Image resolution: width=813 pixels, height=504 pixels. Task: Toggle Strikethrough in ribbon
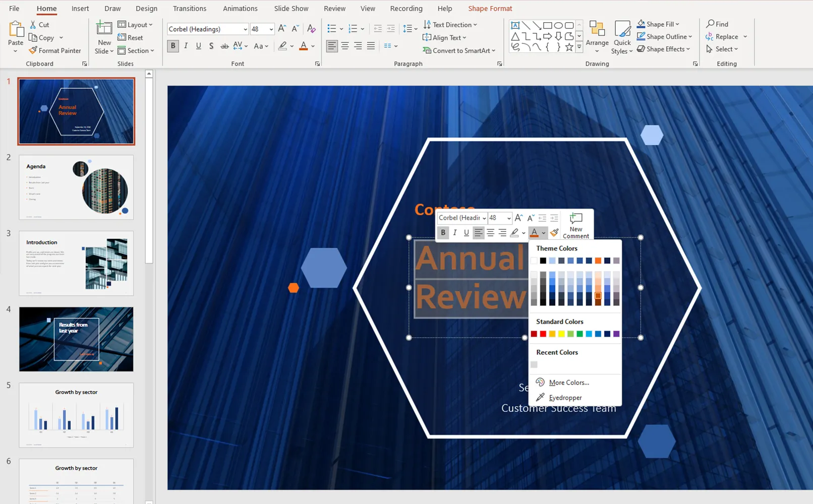click(x=224, y=46)
